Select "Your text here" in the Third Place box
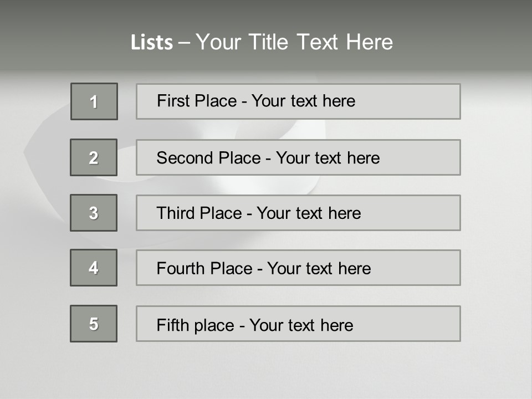 coord(309,213)
